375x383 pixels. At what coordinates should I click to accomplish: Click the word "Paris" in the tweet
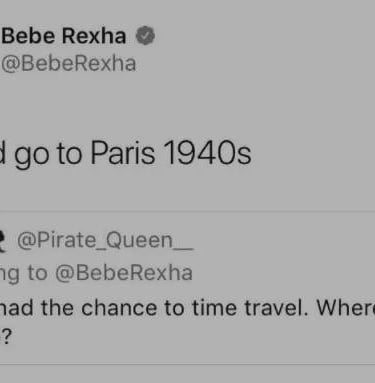[x=123, y=152]
